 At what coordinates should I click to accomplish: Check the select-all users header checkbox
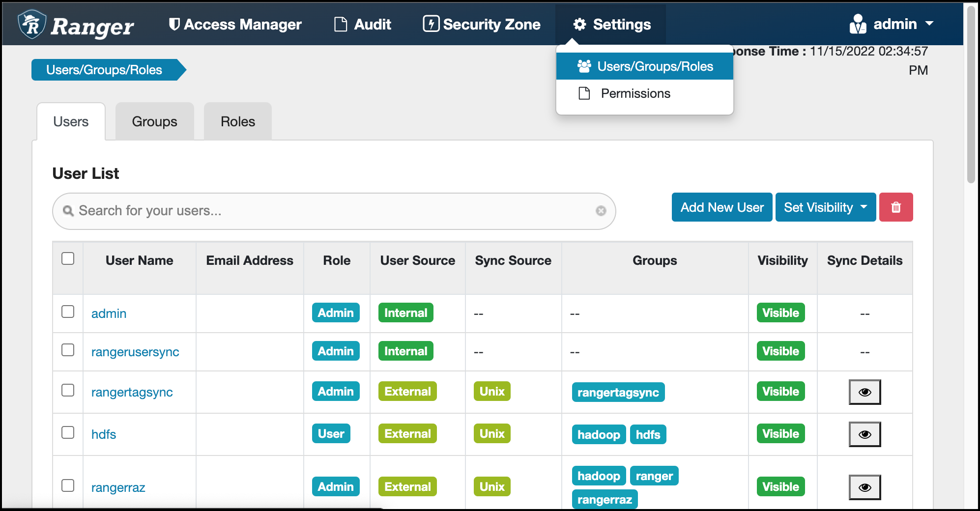tap(68, 258)
